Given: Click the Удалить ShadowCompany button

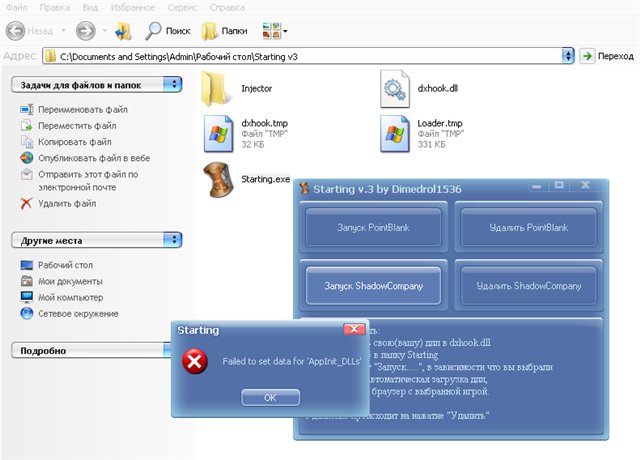Looking at the screenshot, I should point(529,286).
